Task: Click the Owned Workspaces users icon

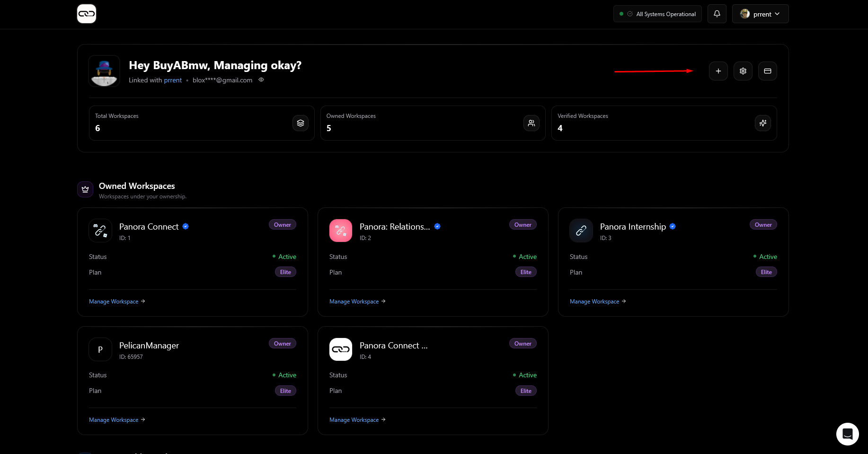Action: pyautogui.click(x=531, y=123)
